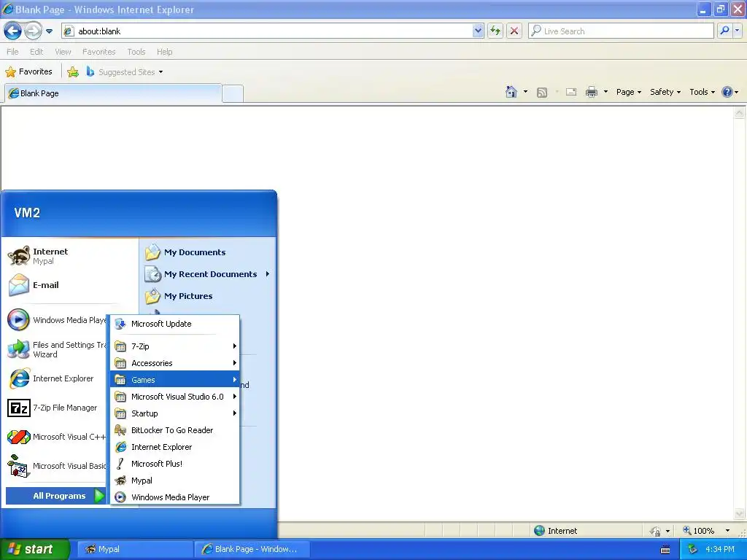Viewport: 747px width, 560px height.
Task: Expand the Startup program folder
Action: coord(175,413)
